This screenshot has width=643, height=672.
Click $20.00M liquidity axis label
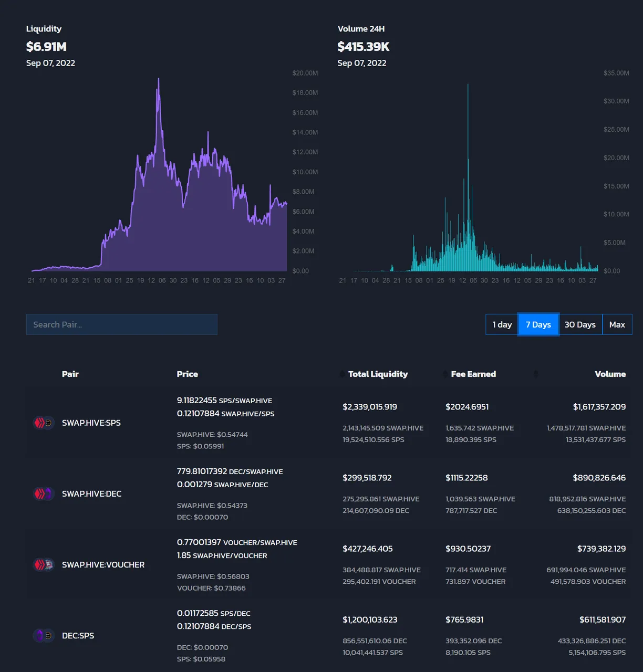click(305, 73)
